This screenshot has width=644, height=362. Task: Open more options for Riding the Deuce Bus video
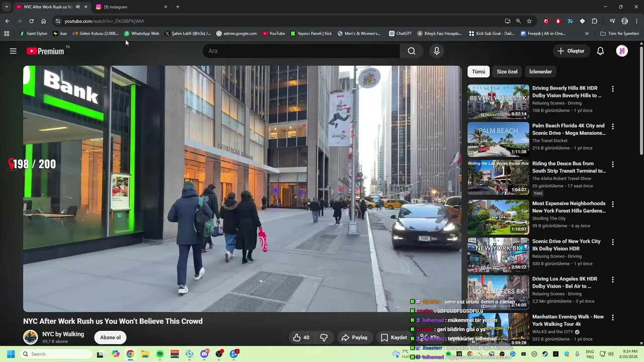(612, 164)
